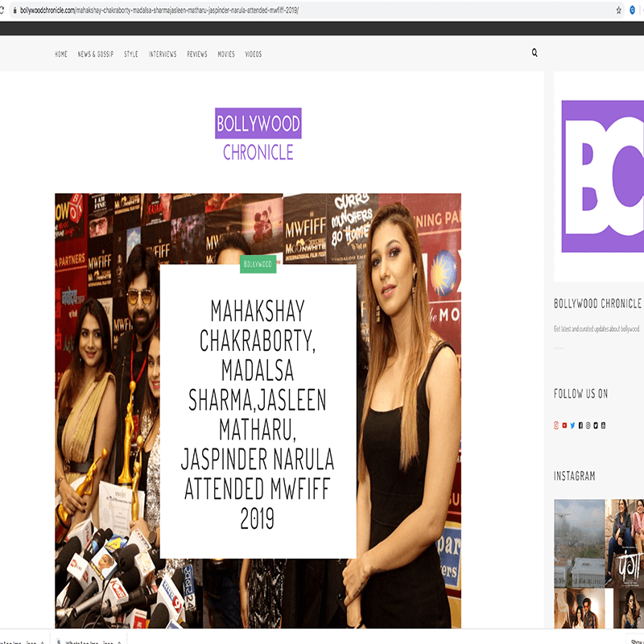This screenshot has height=644, width=644.
Task: Open the Instagram thumbnail of women sitting on steps
Action: (x=625, y=543)
